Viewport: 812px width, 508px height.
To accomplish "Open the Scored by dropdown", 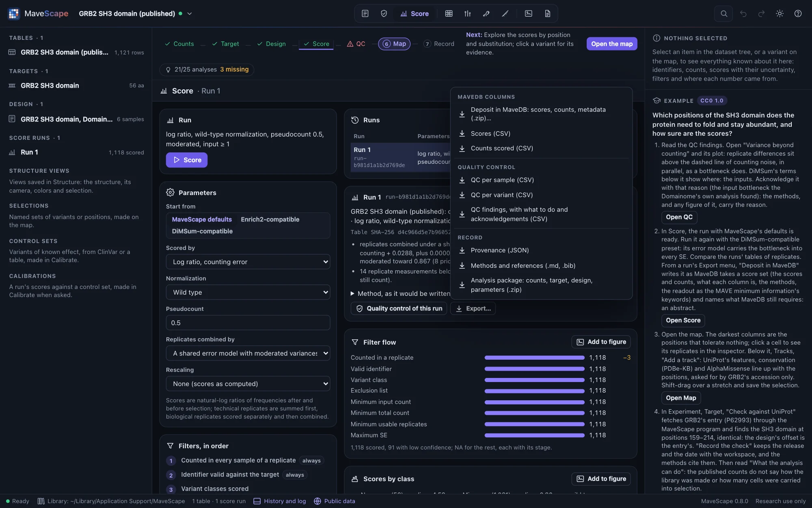I will point(248,262).
